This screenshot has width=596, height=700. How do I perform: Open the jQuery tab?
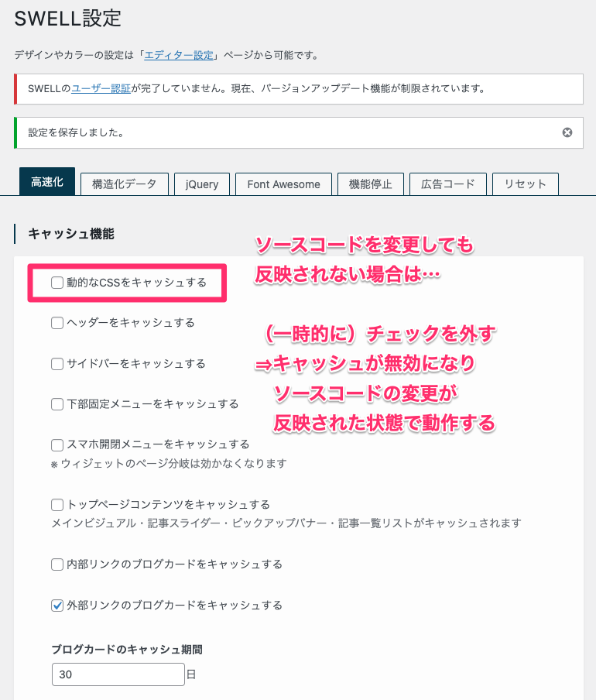[x=202, y=184]
